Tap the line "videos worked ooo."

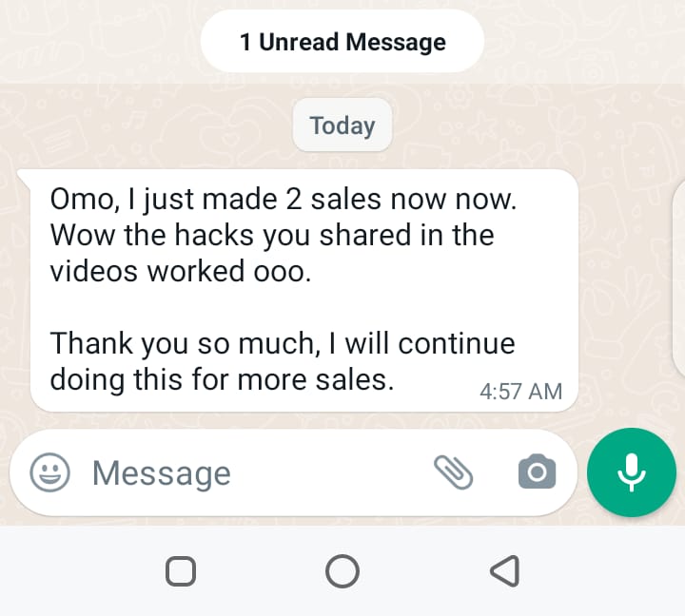(x=181, y=271)
